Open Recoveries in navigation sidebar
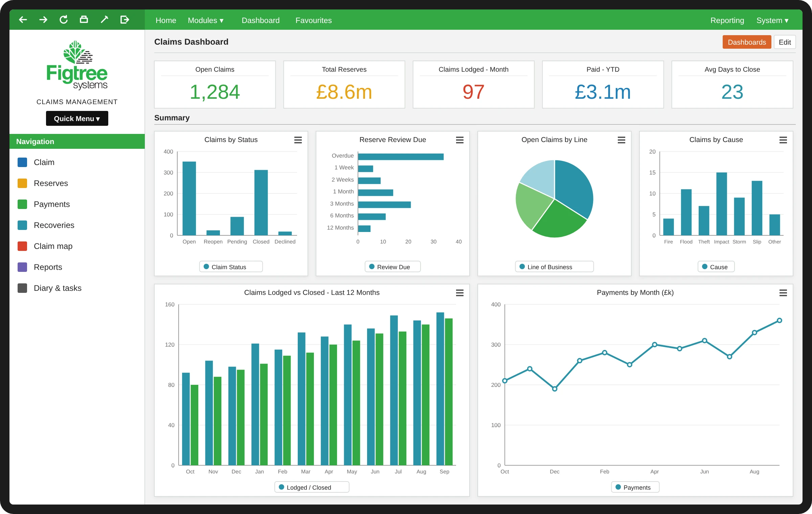Image resolution: width=812 pixels, height=514 pixels. (54, 225)
